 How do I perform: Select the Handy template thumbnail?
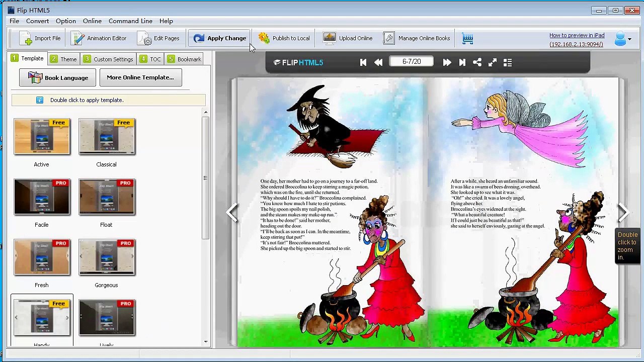coord(42,318)
